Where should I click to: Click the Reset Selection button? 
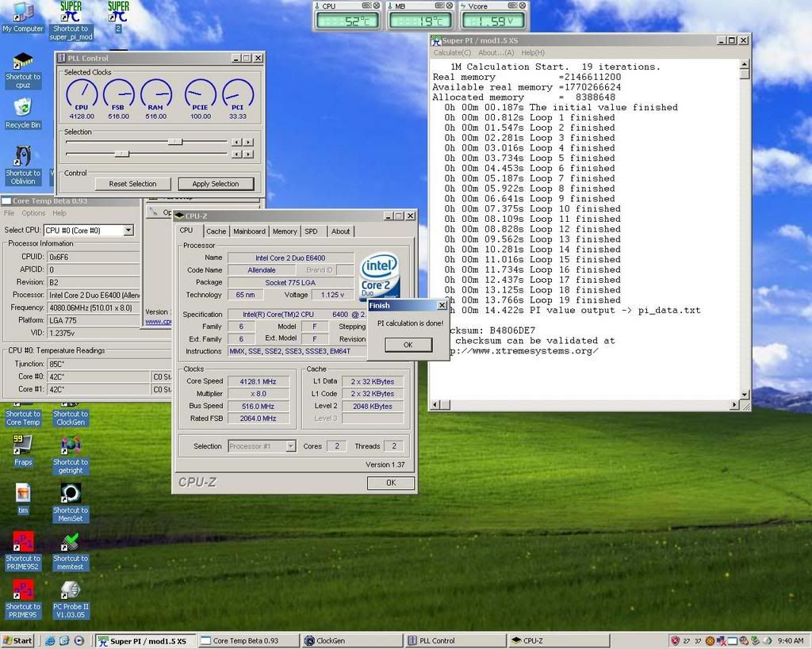pos(132,184)
